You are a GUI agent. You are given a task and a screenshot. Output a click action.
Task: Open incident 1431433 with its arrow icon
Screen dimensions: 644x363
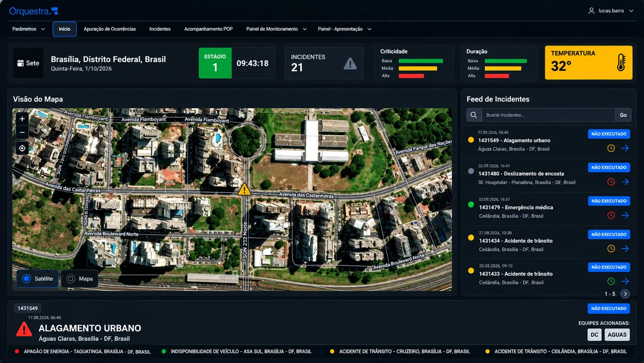(625, 281)
